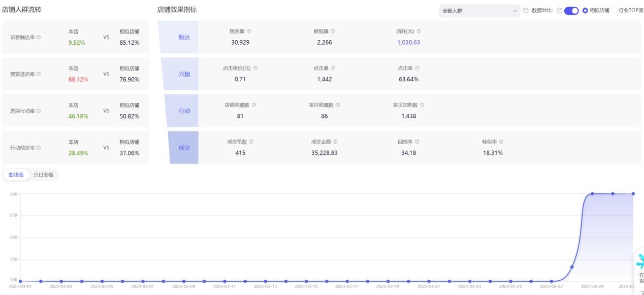This screenshot has width=644, height=295.
Task: Open the 全部人群 dropdown
Action: tap(479, 11)
